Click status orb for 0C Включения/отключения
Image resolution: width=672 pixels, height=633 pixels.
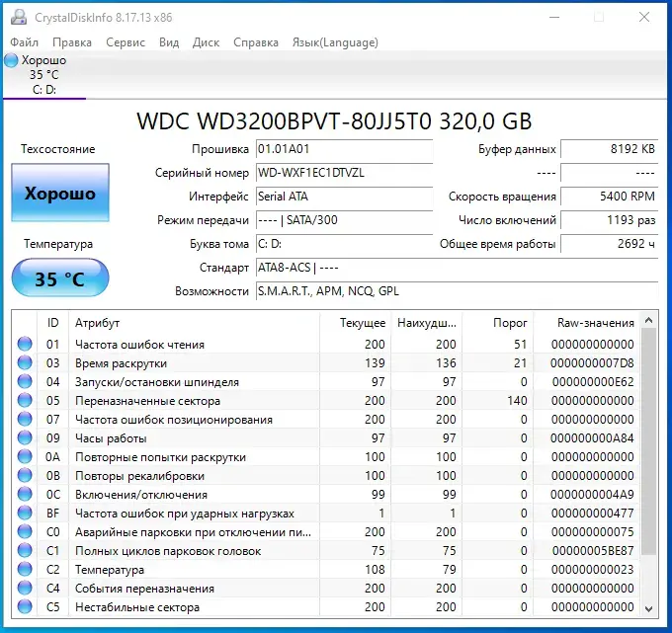coord(25,494)
